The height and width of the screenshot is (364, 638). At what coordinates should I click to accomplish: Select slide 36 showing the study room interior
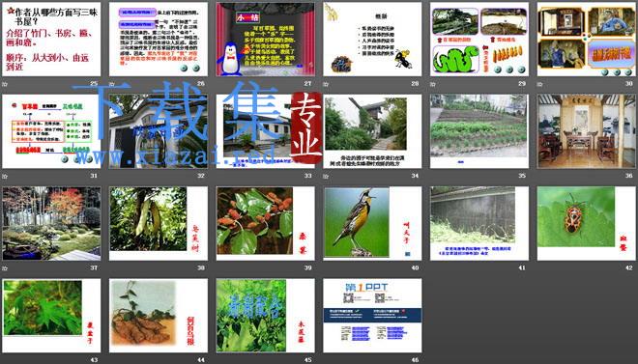tap(587, 131)
